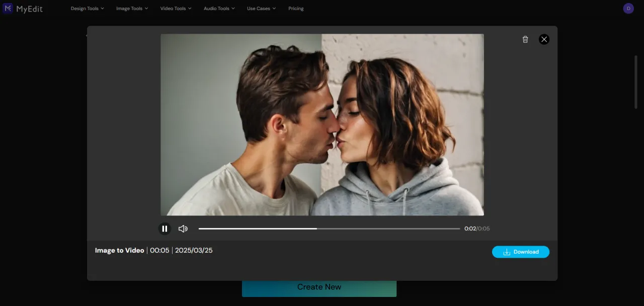Image resolution: width=644 pixels, height=306 pixels.
Task: Open the Image Tools menu
Action: point(132,9)
